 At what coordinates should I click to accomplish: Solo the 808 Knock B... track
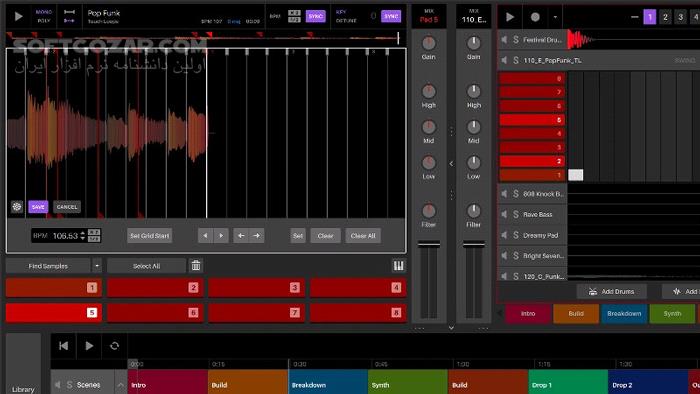pos(516,194)
